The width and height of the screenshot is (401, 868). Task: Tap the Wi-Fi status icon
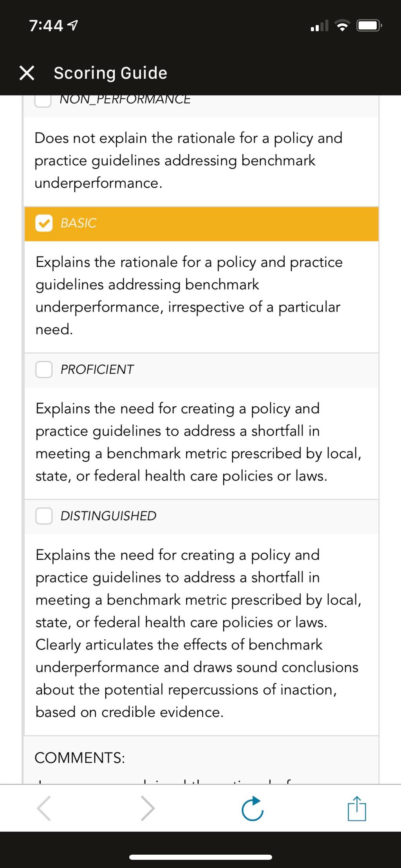343,26
